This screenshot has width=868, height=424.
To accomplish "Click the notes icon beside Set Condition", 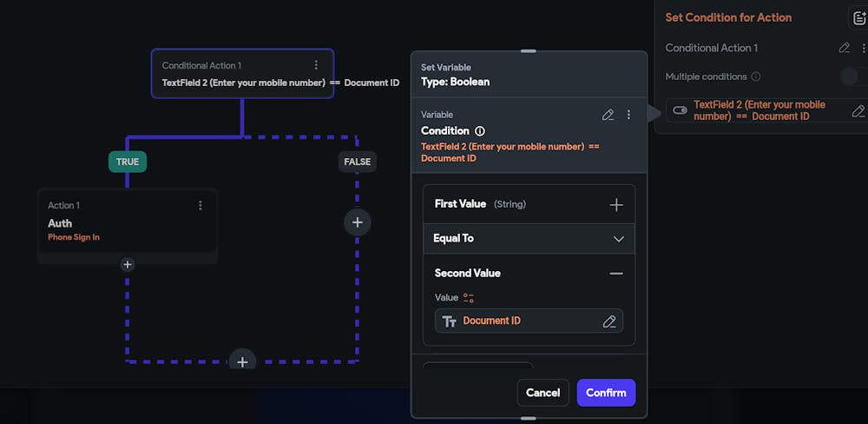I will pyautogui.click(x=857, y=17).
